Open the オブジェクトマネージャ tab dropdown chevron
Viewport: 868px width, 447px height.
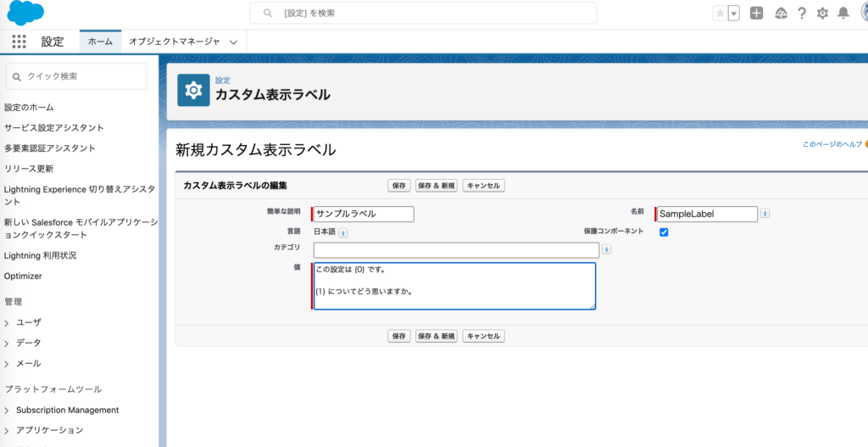pos(233,42)
